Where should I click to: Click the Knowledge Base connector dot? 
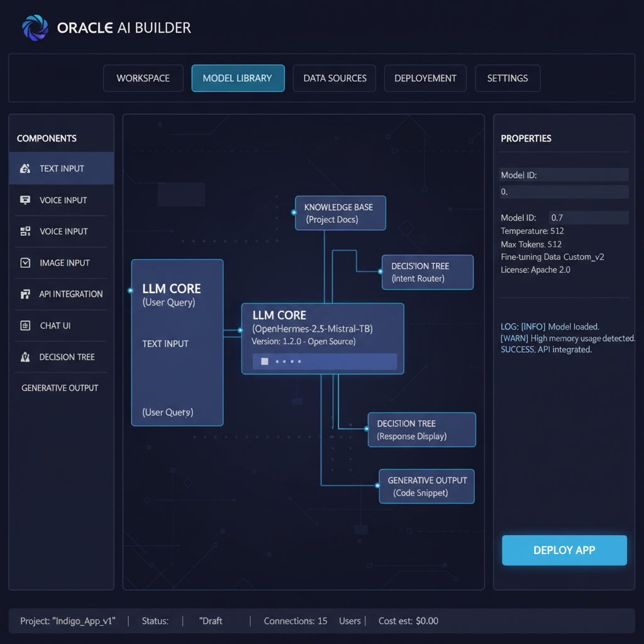coord(294,213)
